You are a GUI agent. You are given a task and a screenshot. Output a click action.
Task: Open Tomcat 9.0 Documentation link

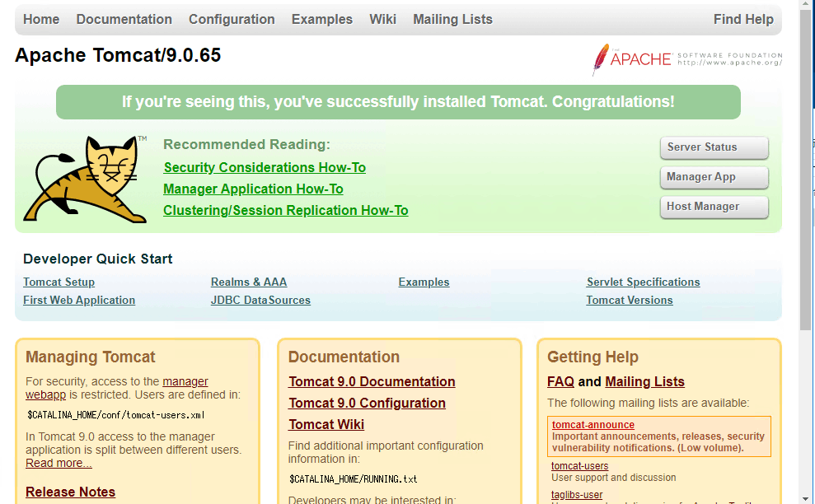pyautogui.click(x=372, y=381)
